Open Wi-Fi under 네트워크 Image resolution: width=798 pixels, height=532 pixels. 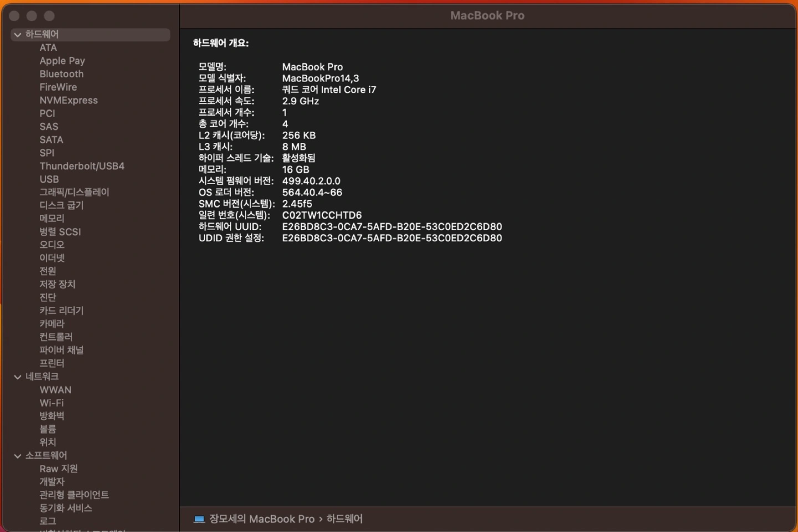point(52,403)
